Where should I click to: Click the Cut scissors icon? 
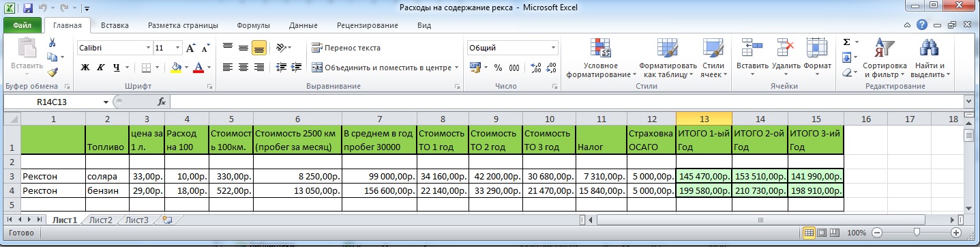click(x=53, y=43)
